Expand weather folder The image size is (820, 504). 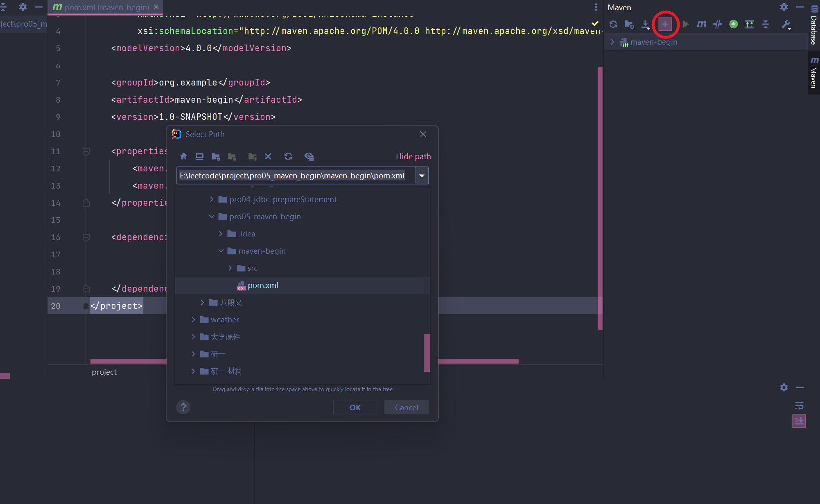click(x=193, y=319)
